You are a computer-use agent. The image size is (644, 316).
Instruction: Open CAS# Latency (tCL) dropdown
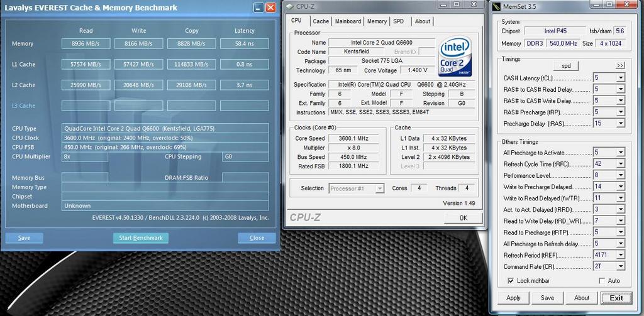(620, 78)
